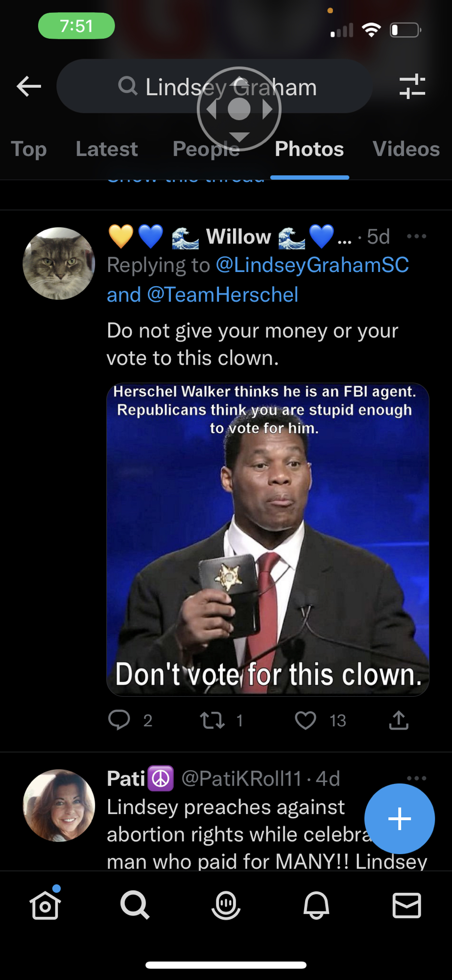This screenshot has height=980, width=452.
Task: Open search filter settings icon
Action: [412, 87]
